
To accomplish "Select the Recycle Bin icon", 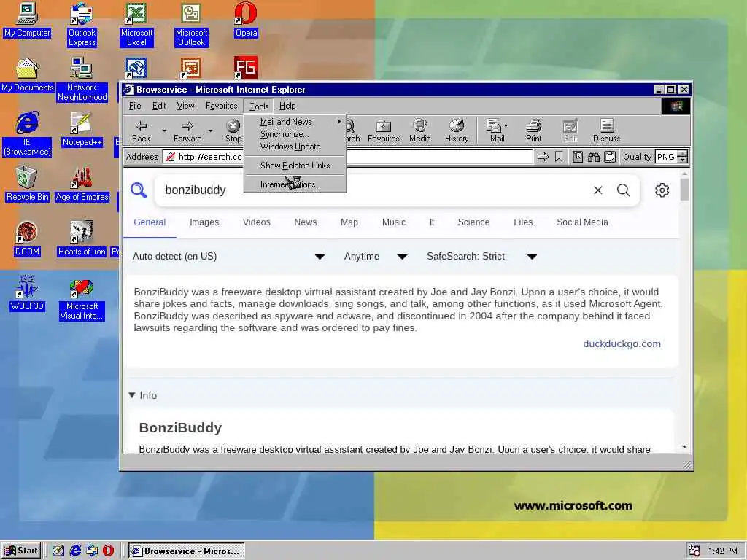I will (x=27, y=184).
